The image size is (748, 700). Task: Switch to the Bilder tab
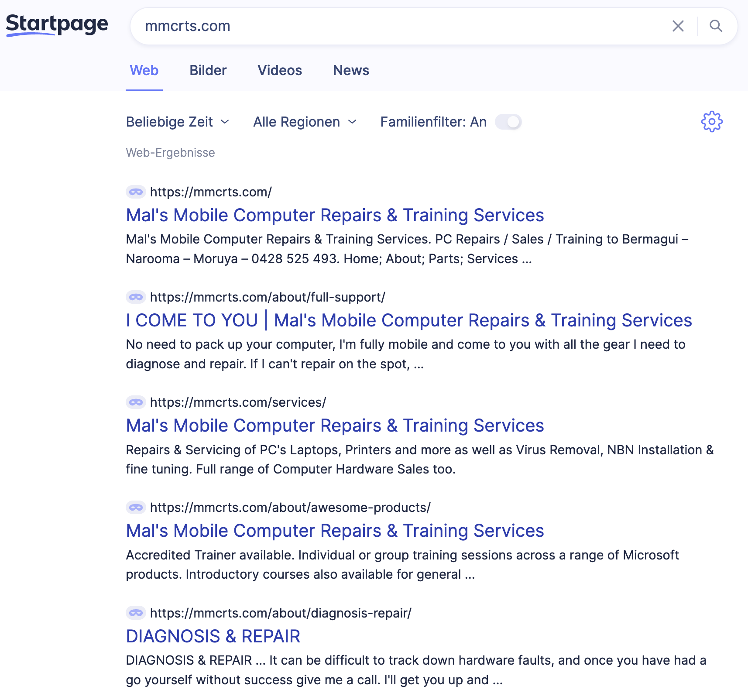208,70
